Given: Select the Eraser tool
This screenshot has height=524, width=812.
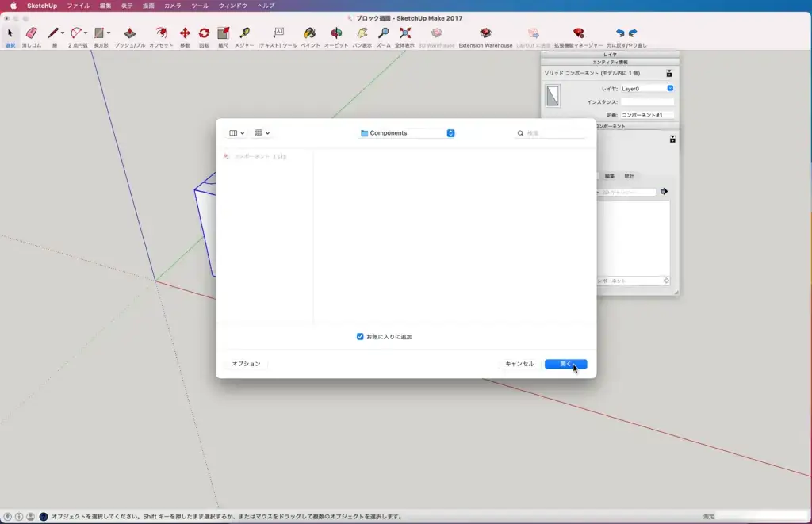Looking at the screenshot, I should pyautogui.click(x=31, y=33).
